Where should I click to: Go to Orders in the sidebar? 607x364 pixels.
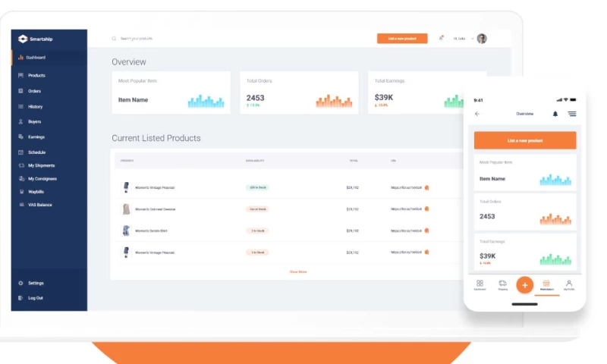click(x=34, y=91)
